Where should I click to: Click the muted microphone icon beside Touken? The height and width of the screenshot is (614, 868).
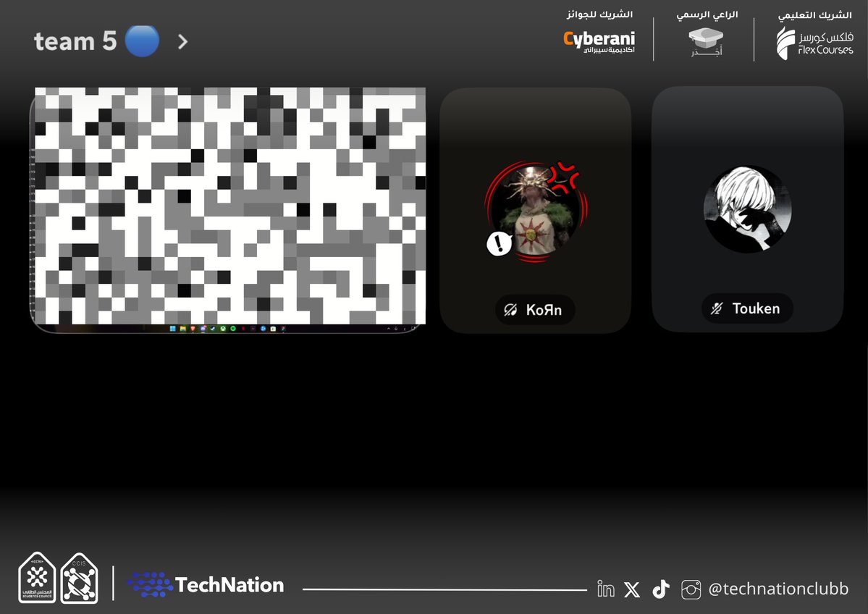coord(717,308)
